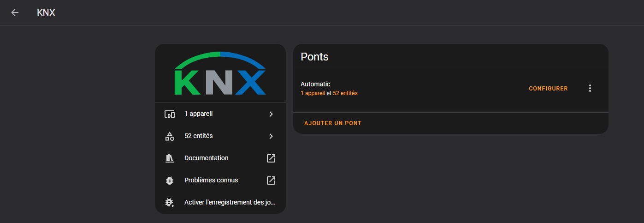
Task: Open the orange '52 entités' link
Action: click(x=345, y=93)
